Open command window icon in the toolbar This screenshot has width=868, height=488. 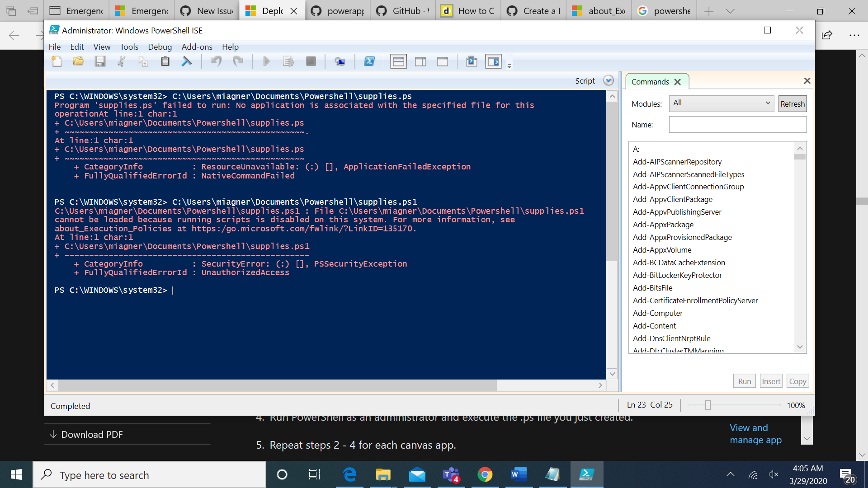[x=472, y=61]
